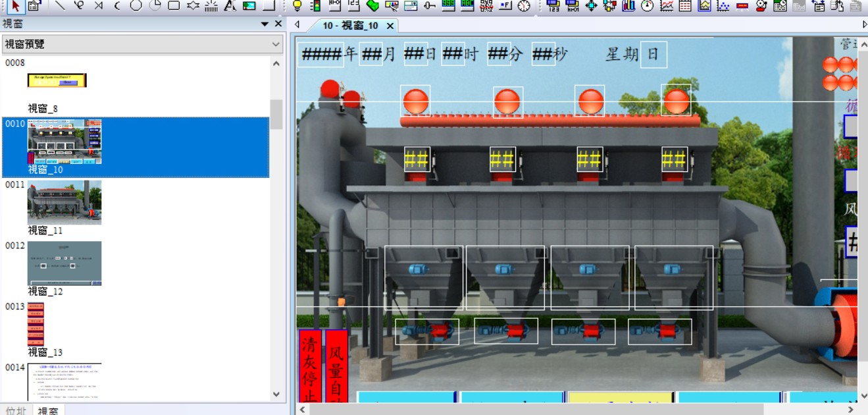Insert a picture object from toolbar
The height and width of the screenshot is (415, 868).
pos(249,6)
